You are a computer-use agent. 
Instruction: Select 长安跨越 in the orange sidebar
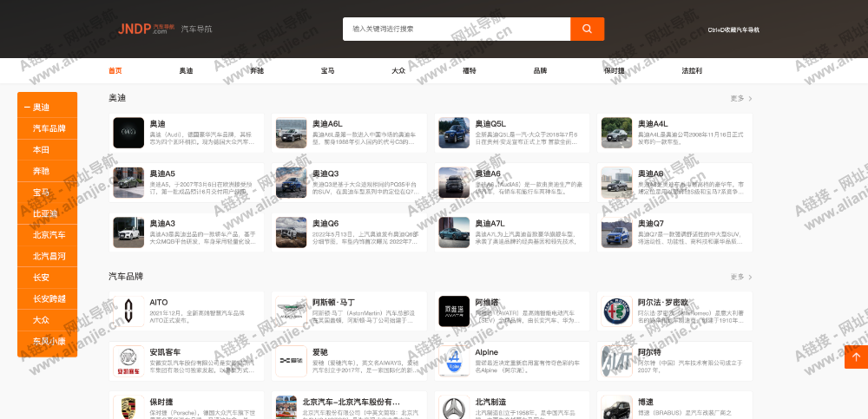(49, 299)
